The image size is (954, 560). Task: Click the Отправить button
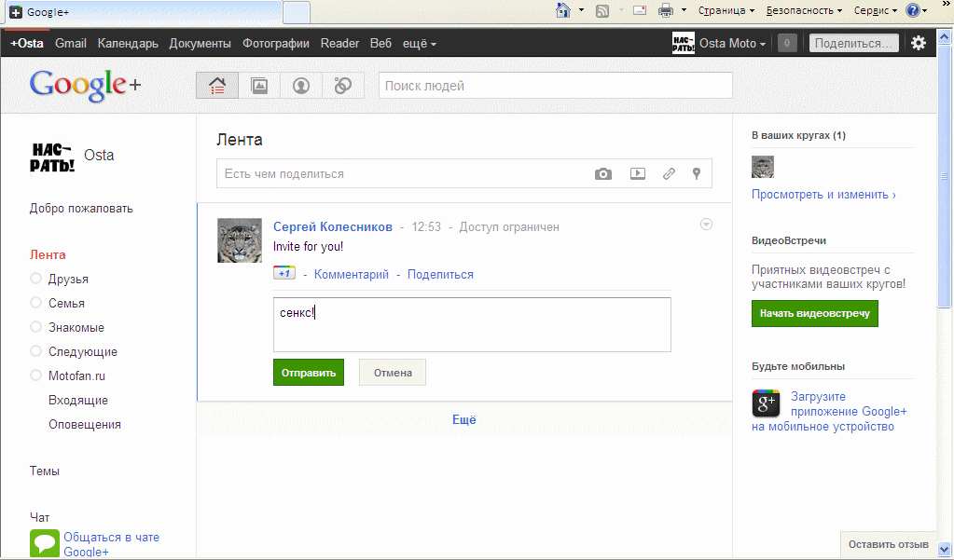coord(309,372)
